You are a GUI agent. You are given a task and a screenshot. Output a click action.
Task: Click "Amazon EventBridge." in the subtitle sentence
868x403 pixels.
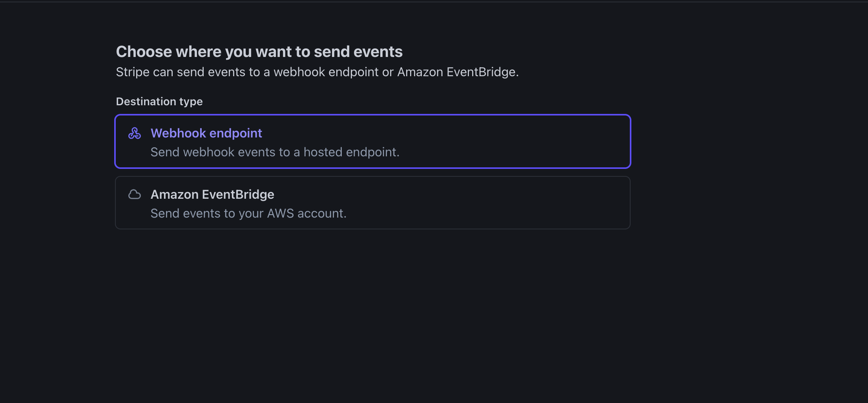point(458,72)
